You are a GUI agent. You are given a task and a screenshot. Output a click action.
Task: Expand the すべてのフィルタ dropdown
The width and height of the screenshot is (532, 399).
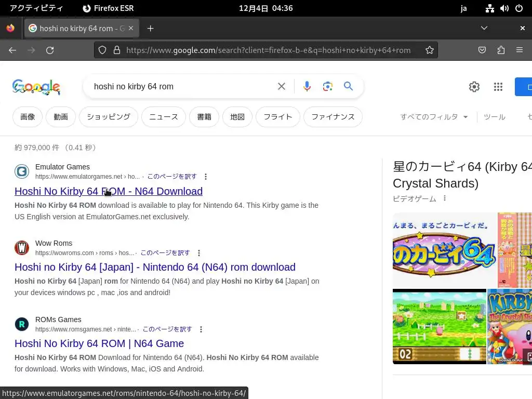[434, 117]
